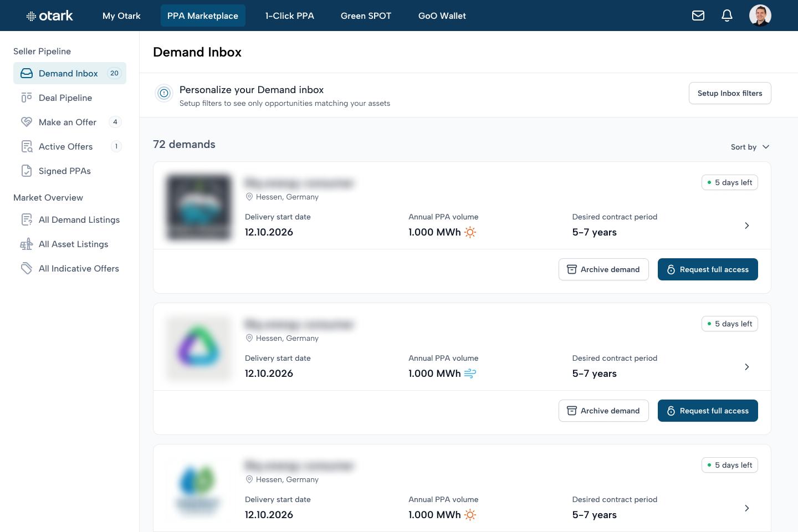Click the Make an Offer handshake icon

pyautogui.click(x=27, y=122)
